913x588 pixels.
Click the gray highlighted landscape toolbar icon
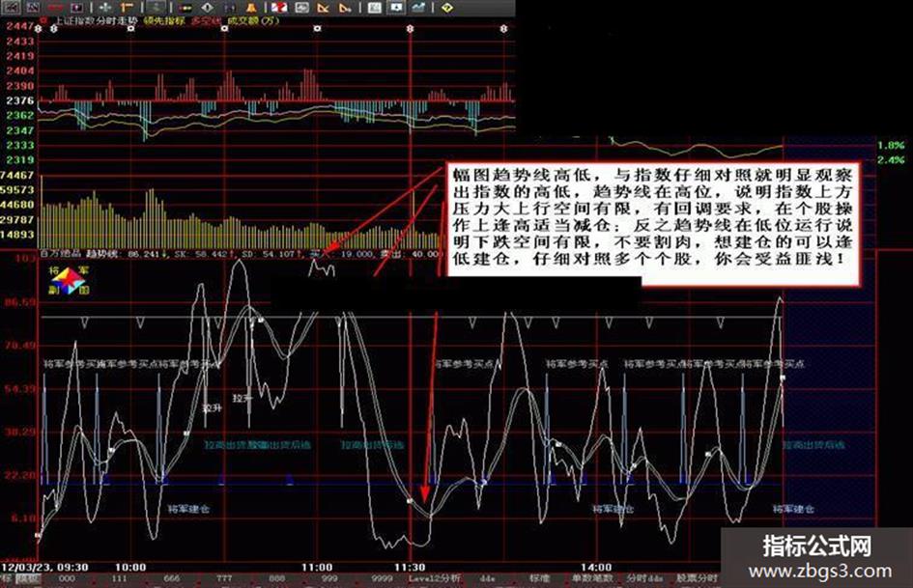click(156, 8)
